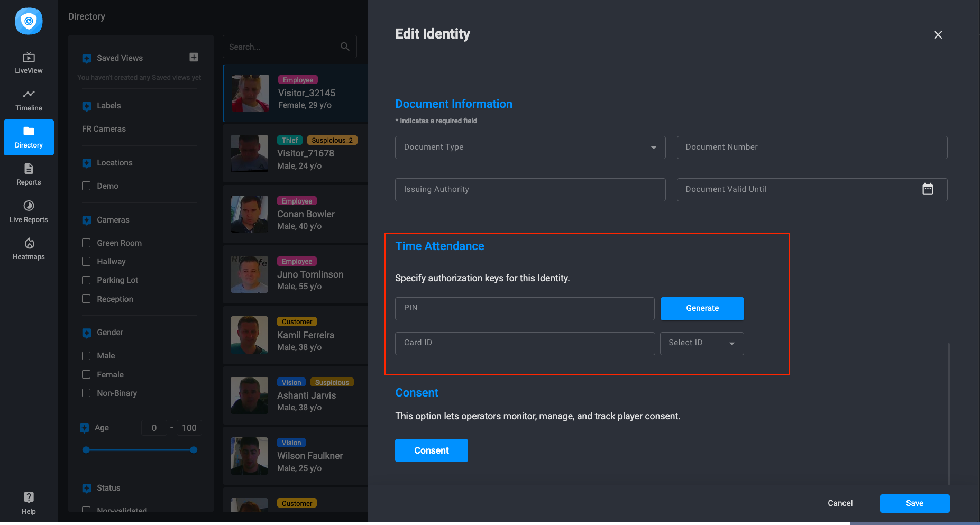The height and width of the screenshot is (525, 980).
Task: Collapse the Cameras filter section
Action: [87, 220]
